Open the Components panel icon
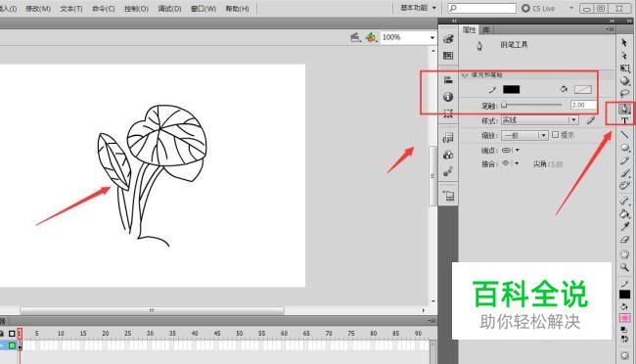 pyautogui.click(x=448, y=155)
